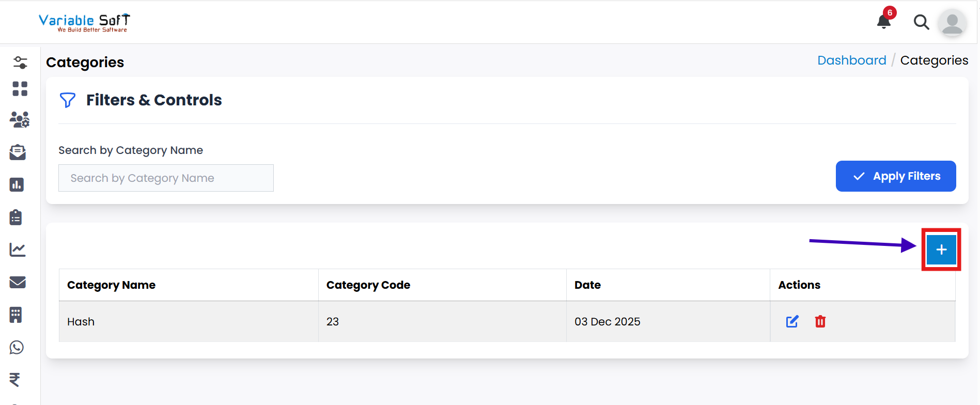Edit the Hash category row
980x405 pixels.
[x=792, y=322]
